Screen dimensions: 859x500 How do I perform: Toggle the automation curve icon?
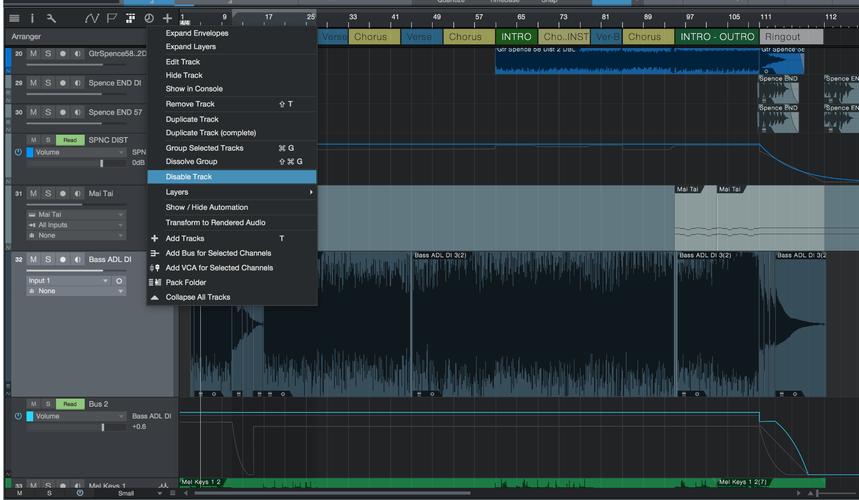click(91, 19)
